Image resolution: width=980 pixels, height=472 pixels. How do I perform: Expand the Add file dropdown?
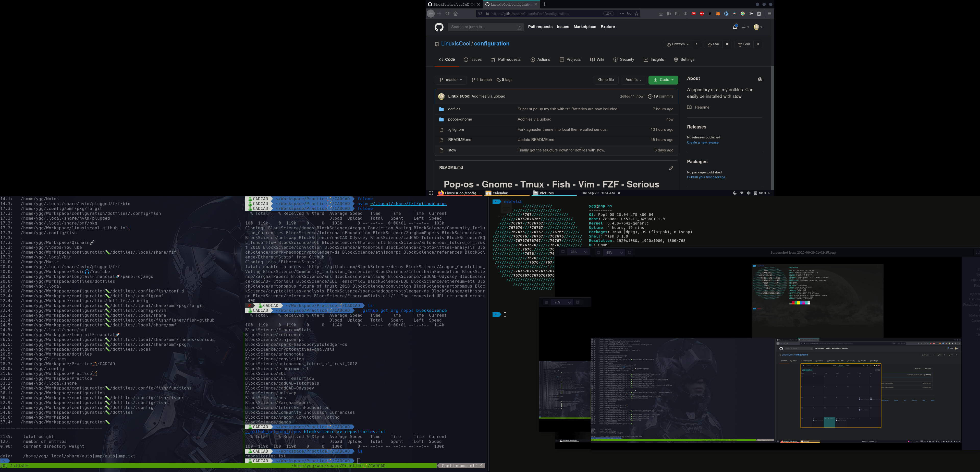[633, 80]
